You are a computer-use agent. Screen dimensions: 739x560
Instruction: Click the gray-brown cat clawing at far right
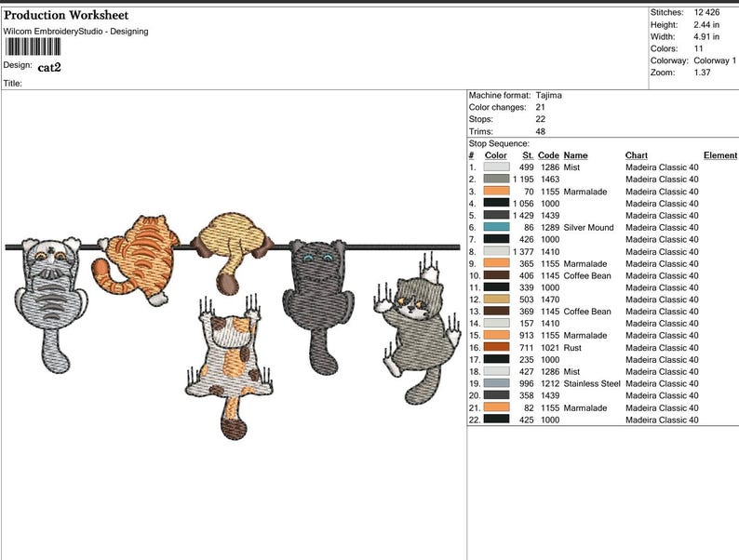tap(417, 329)
